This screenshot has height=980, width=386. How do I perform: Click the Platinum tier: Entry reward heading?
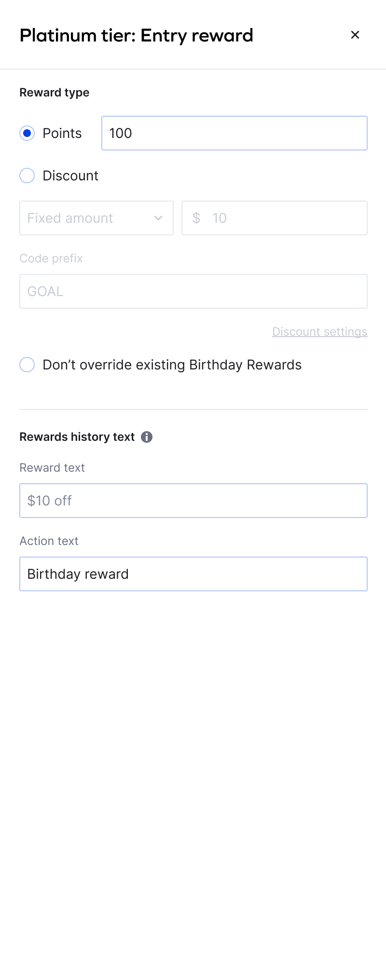tap(136, 36)
